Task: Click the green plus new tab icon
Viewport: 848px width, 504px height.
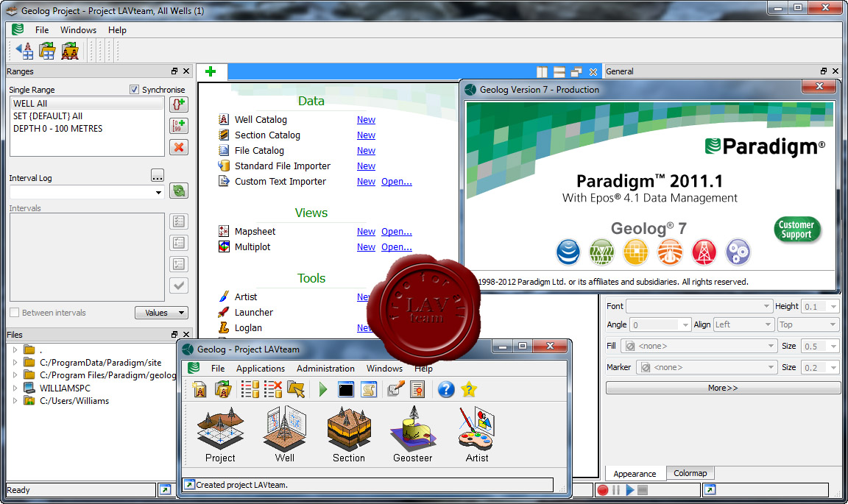Action: coord(211,71)
